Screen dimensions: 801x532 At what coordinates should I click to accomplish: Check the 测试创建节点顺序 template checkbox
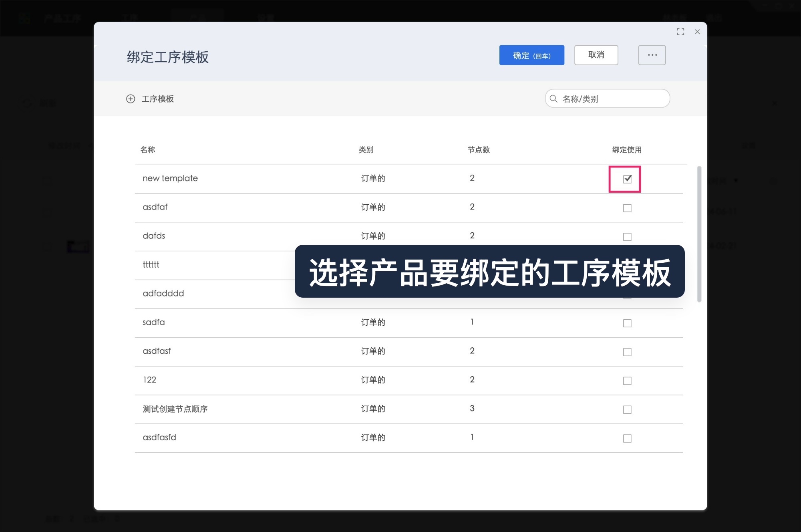[x=627, y=409]
